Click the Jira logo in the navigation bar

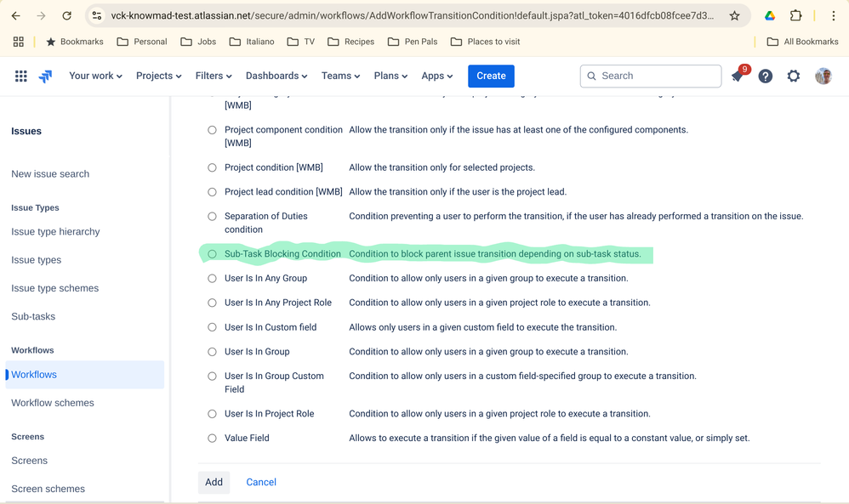point(46,76)
